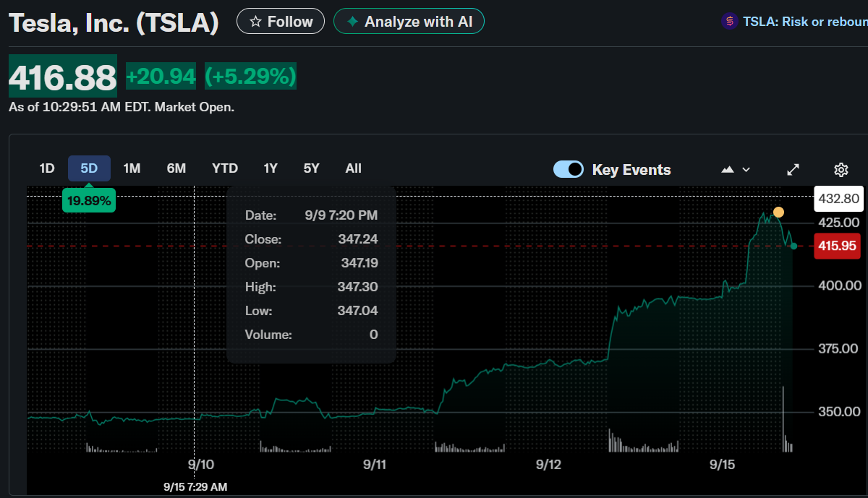Expand chart to full screen
Viewport: 868px width, 498px height.
pyautogui.click(x=793, y=170)
